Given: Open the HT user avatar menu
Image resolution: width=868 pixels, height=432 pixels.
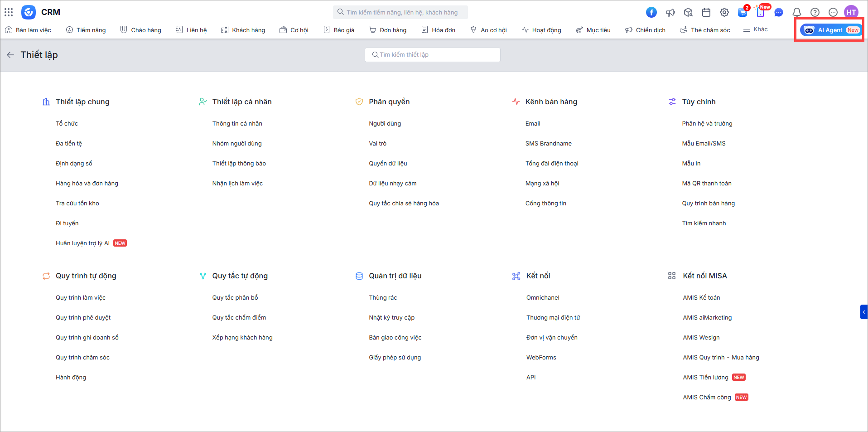Looking at the screenshot, I should [851, 12].
